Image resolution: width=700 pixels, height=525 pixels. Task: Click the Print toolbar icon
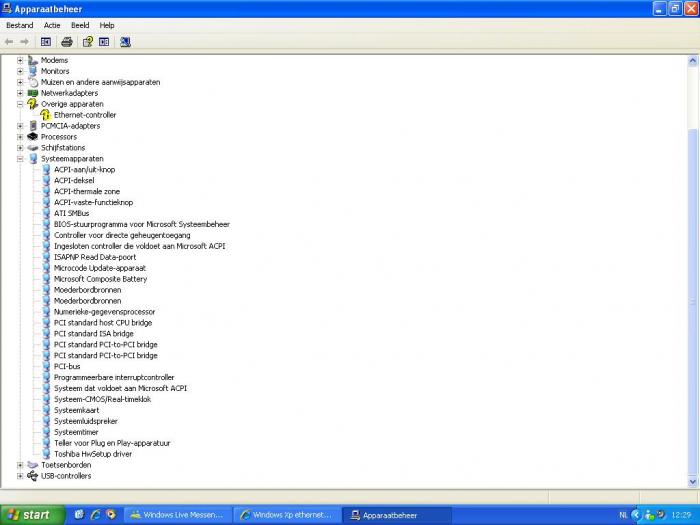pyautogui.click(x=67, y=42)
